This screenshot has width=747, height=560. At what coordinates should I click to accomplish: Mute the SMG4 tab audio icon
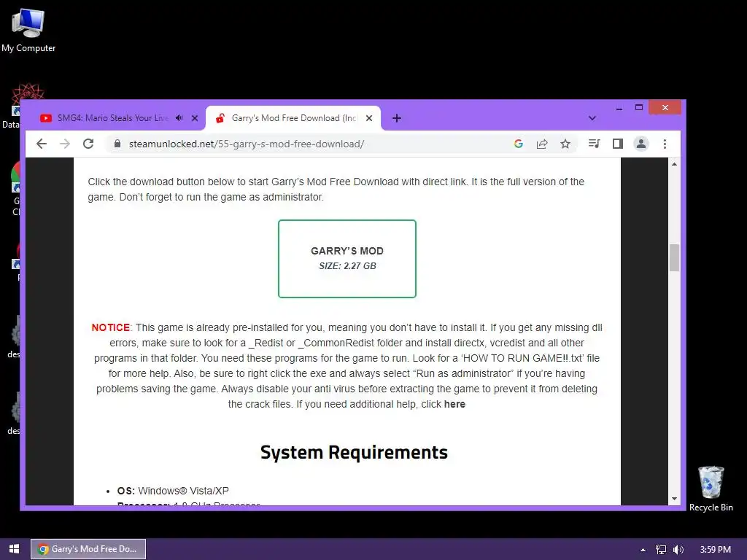pyautogui.click(x=179, y=117)
